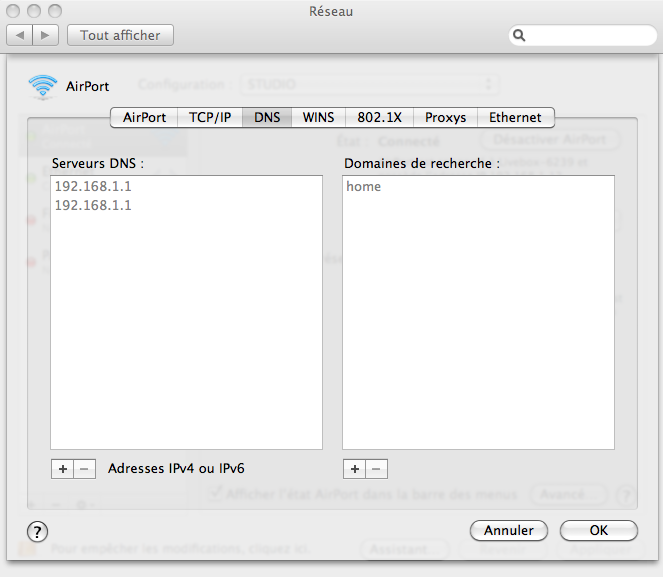Screen dimensions: 663x577
Task: Click the forward navigation arrow
Action: 46,35
